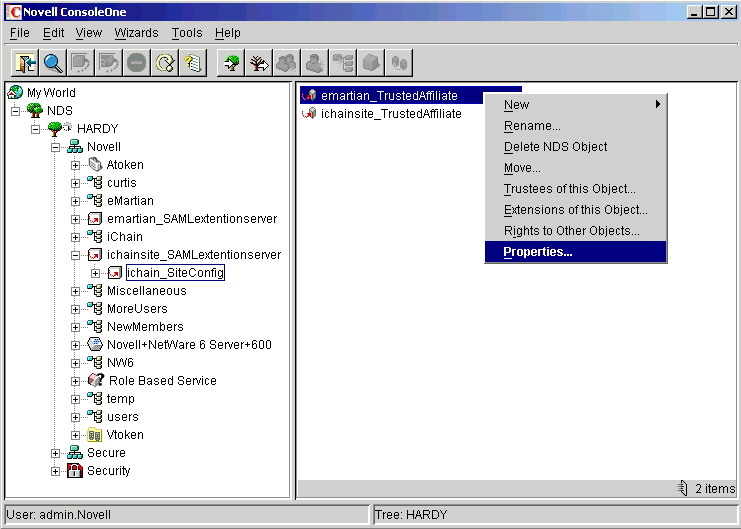Click the Tree: HARDY status text

411,514
